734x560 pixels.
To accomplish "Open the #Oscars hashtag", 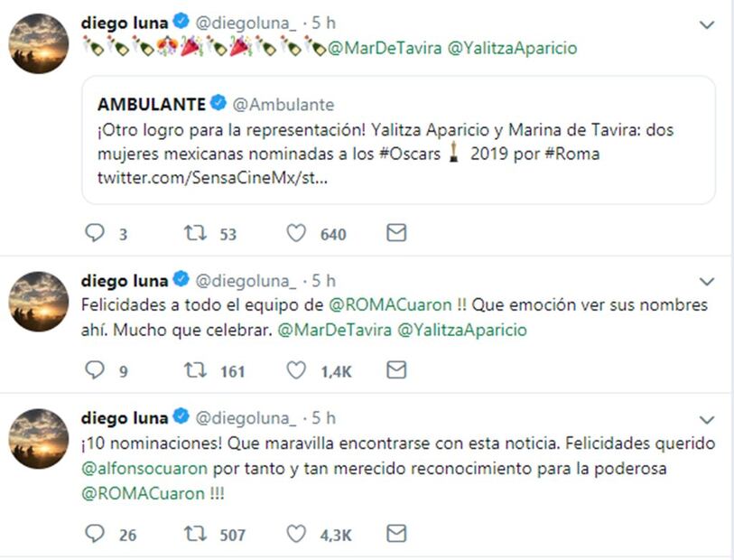I will tap(408, 154).
